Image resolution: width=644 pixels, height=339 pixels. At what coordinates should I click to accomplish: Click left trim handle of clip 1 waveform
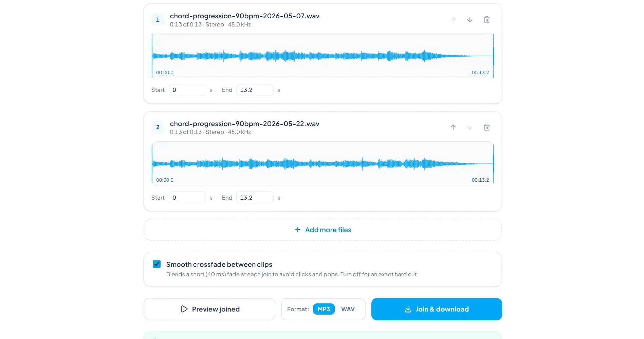[152, 56]
